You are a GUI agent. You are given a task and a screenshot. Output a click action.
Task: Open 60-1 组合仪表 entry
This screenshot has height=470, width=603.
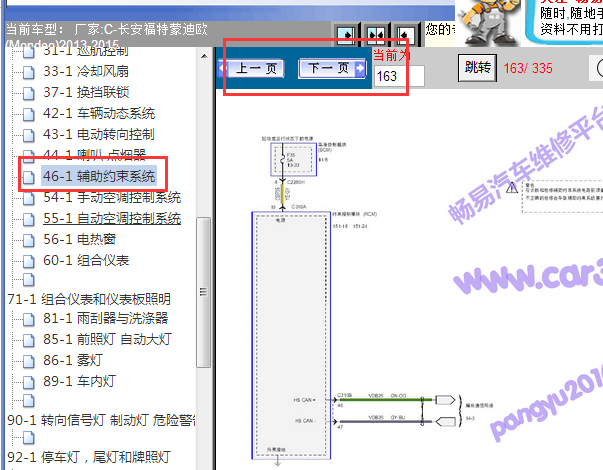[86, 260]
